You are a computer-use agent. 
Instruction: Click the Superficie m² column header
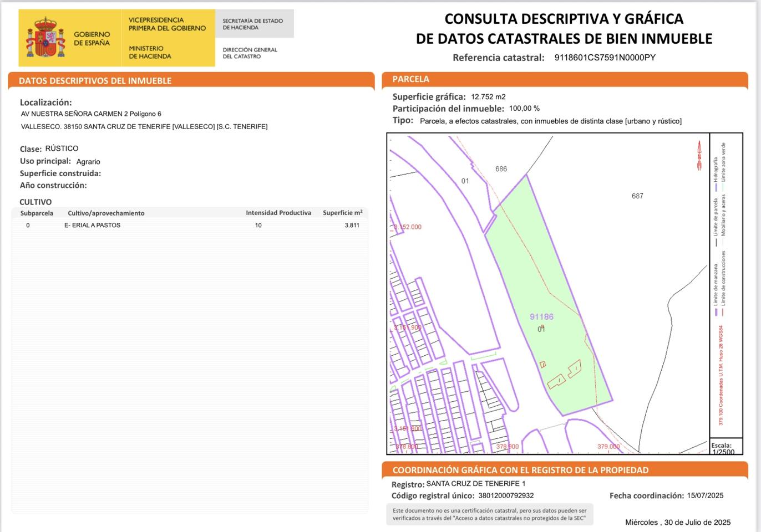342,213
